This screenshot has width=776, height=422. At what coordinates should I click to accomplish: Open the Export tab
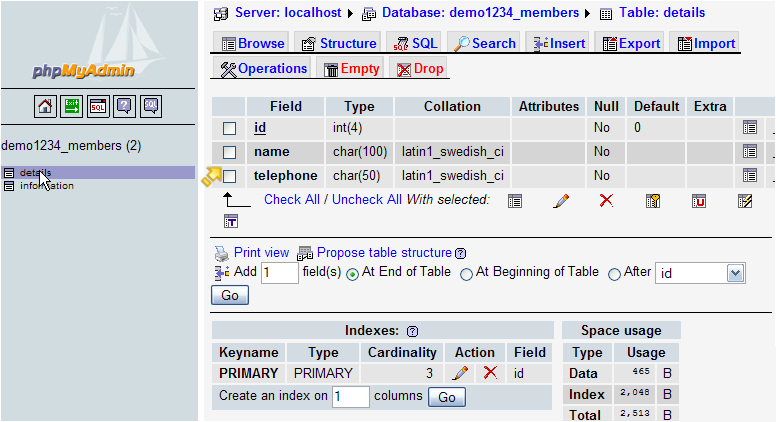[x=630, y=44]
